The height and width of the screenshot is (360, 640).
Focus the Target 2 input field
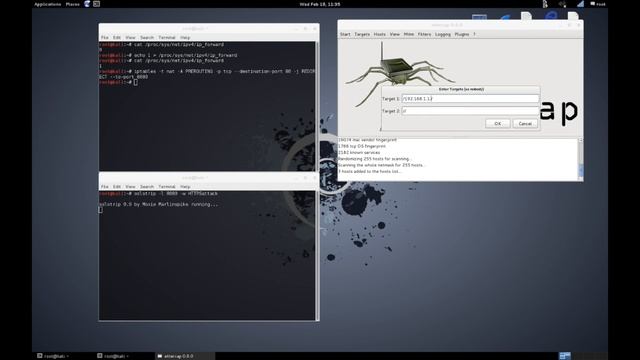[470, 111]
